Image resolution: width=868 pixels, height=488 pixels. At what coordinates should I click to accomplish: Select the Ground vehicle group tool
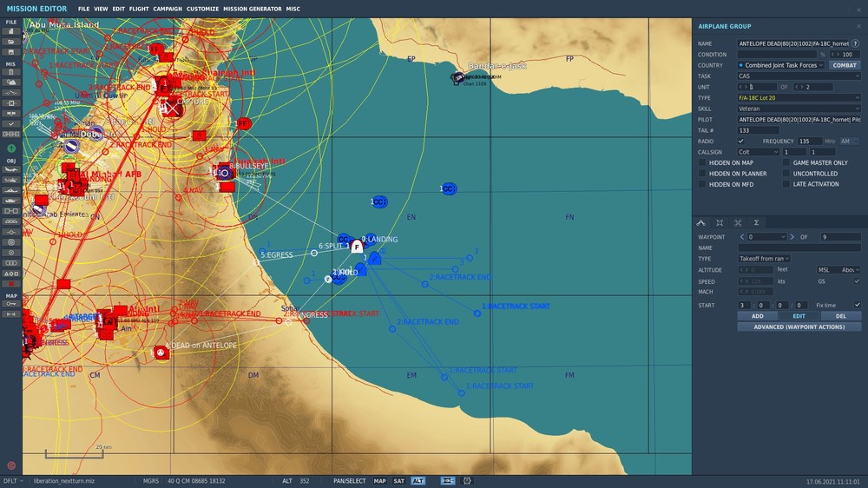tap(11, 201)
